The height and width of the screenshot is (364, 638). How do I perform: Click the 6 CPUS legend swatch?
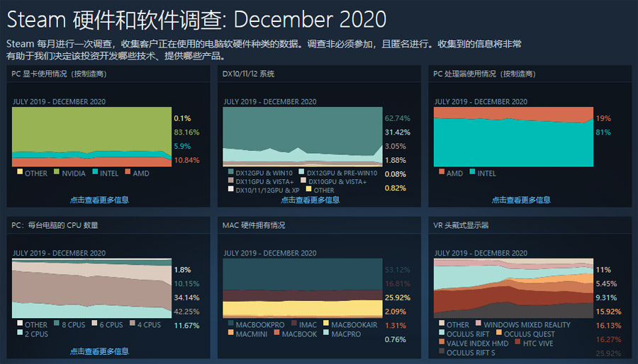94,323
